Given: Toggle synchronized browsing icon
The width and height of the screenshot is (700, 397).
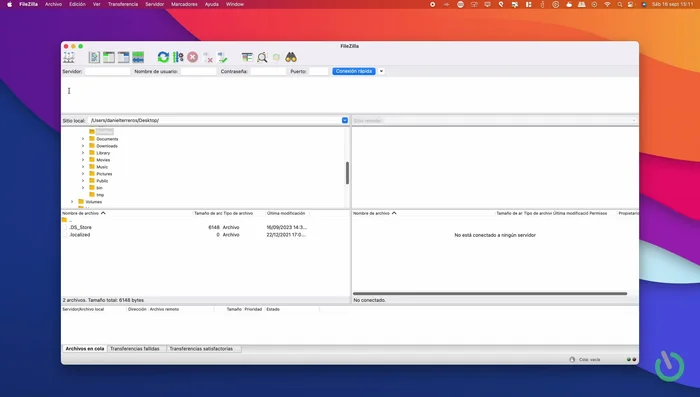Looking at the screenshot, I should click(276, 57).
